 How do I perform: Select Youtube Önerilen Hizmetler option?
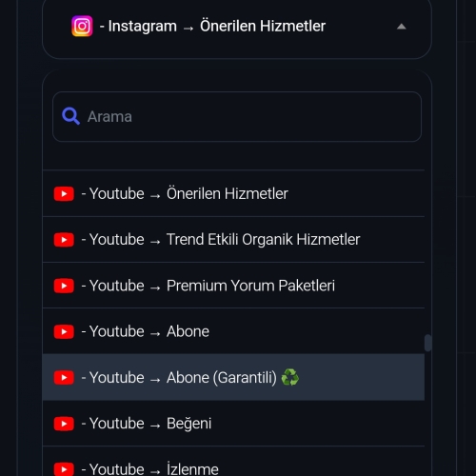(233, 193)
